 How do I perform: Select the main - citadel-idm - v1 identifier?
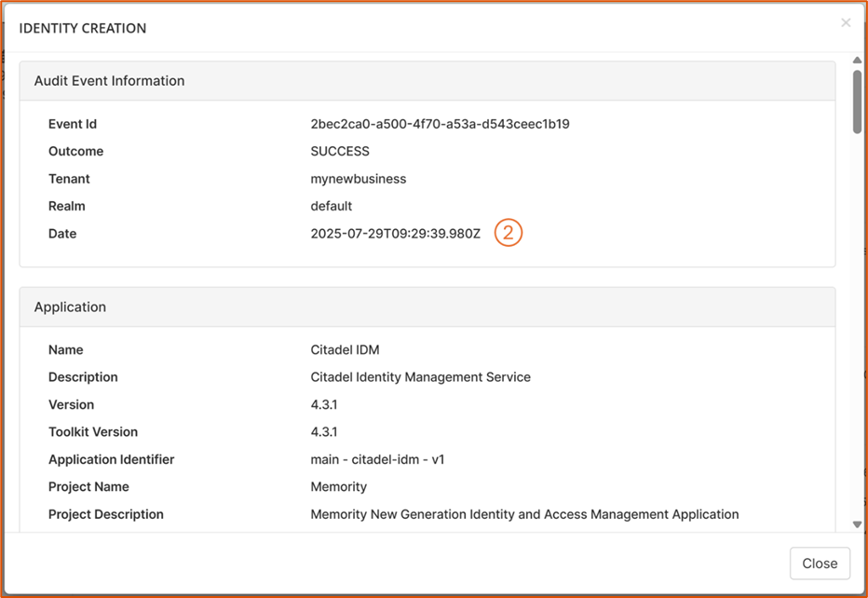pos(377,459)
